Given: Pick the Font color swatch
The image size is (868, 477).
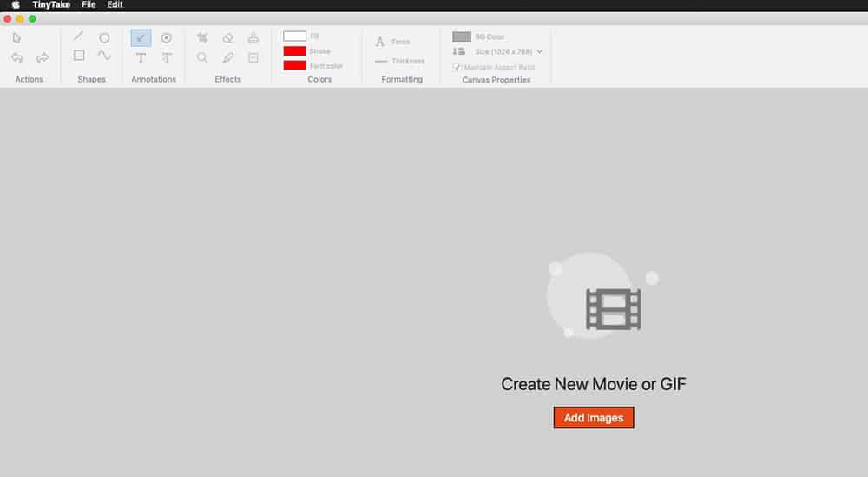Looking at the screenshot, I should [294, 65].
